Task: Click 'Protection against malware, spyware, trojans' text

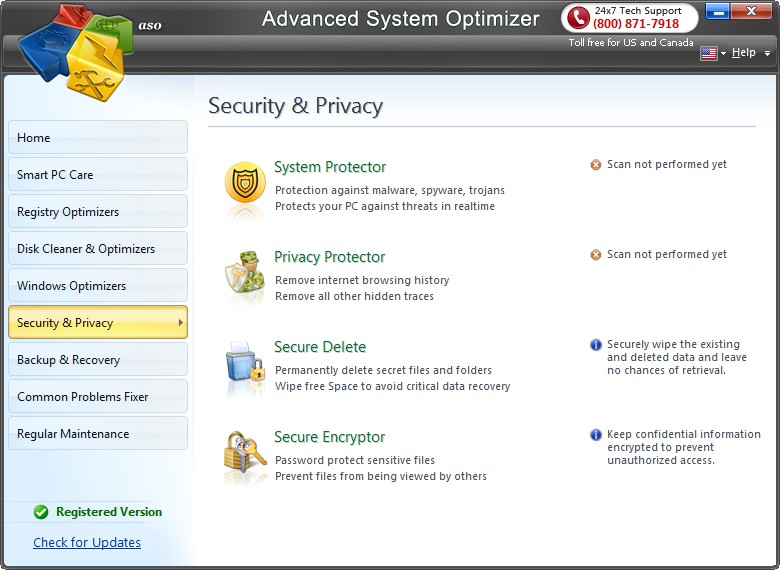Action: (390, 190)
